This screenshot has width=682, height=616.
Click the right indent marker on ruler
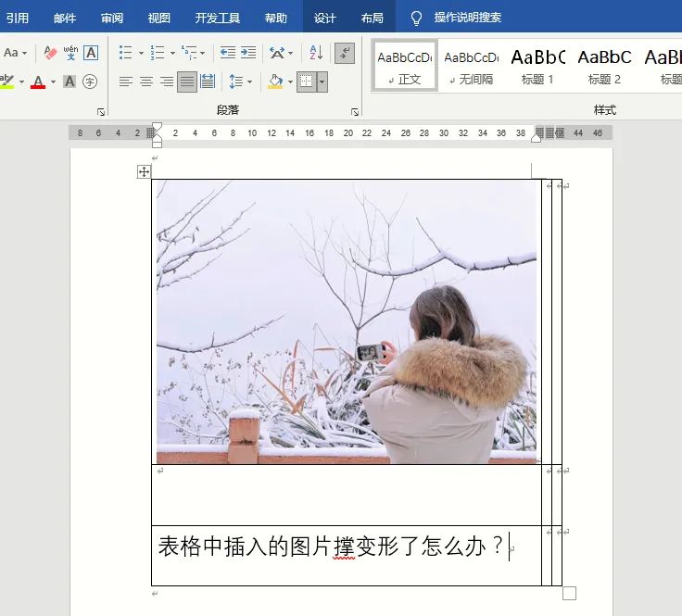point(536,138)
